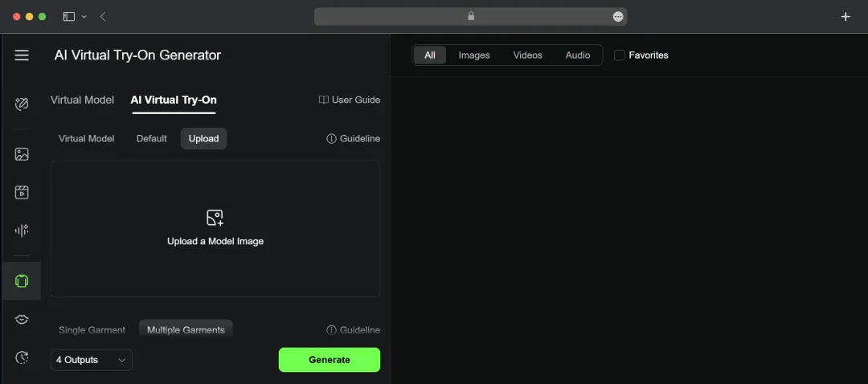Expand the 4 Outputs dropdown
Screen dimensions: 868x384
tap(92, 360)
